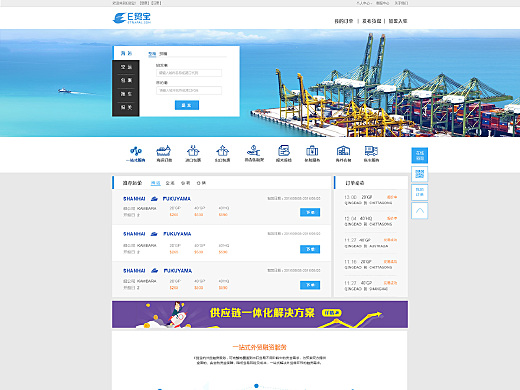Click the back-to-top arrow in sidebar

tap(420, 211)
